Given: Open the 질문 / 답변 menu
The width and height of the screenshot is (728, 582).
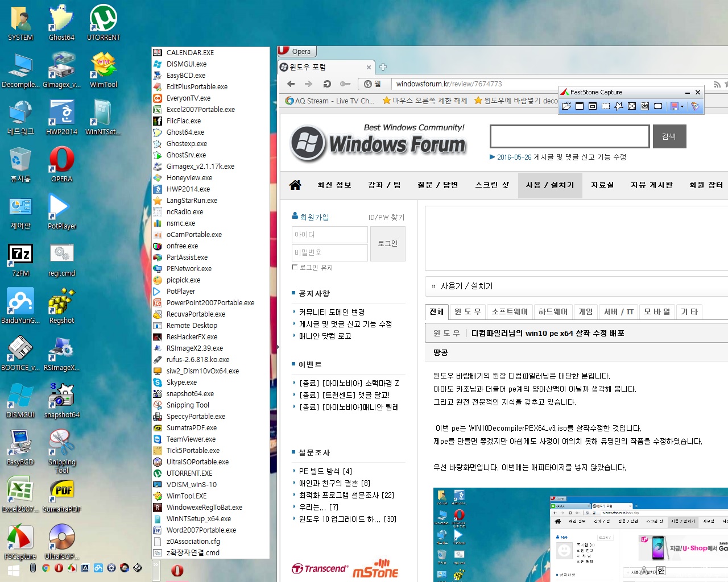Looking at the screenshot, I should point(437,185).
